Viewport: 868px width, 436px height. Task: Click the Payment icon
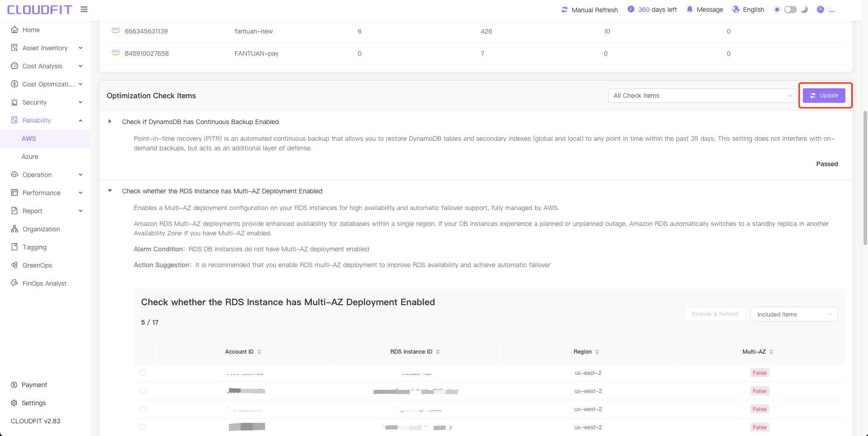pos(14,385)
